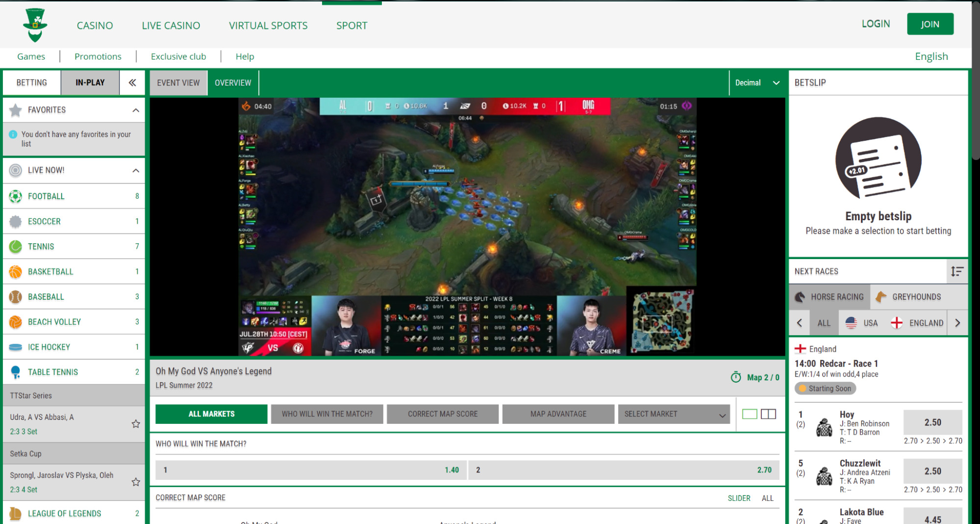
Task: Favorite the Sprongl vs Plyska match
Action: click(x=136, y=482)
